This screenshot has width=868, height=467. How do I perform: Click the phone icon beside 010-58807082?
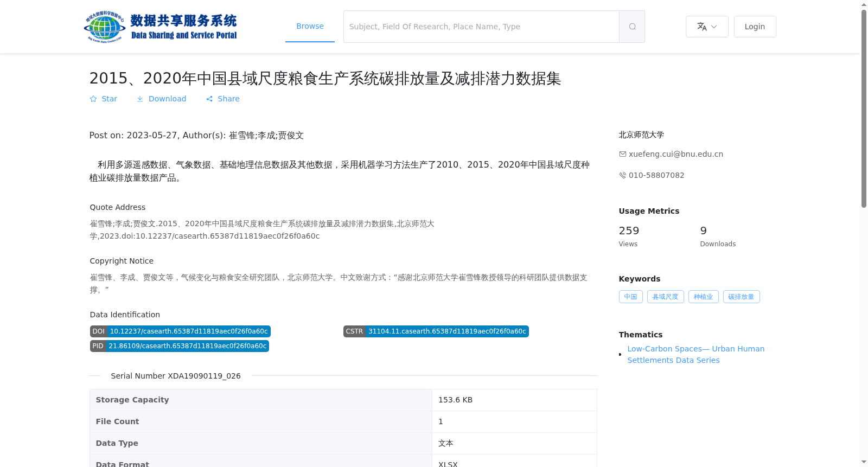point(623,175)
